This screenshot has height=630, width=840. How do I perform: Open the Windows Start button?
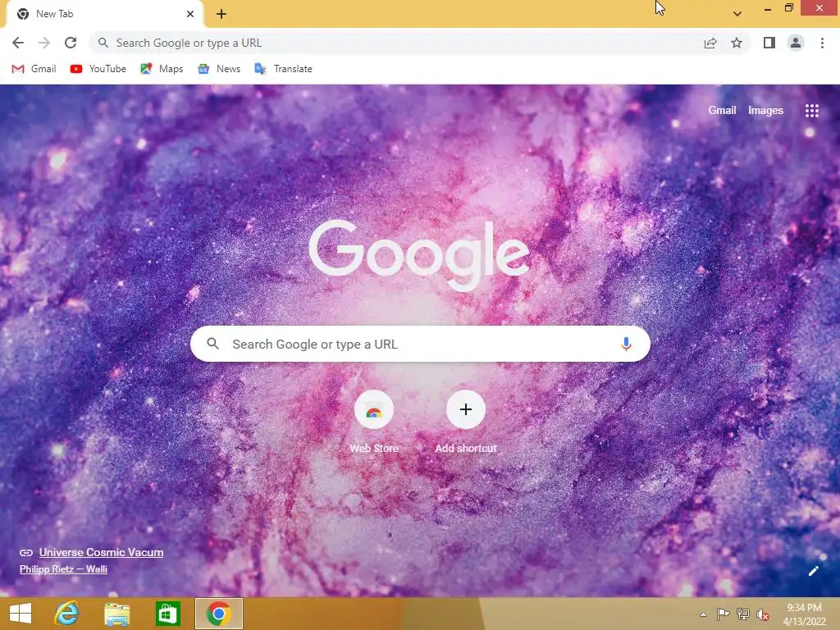tap(21, 614)
